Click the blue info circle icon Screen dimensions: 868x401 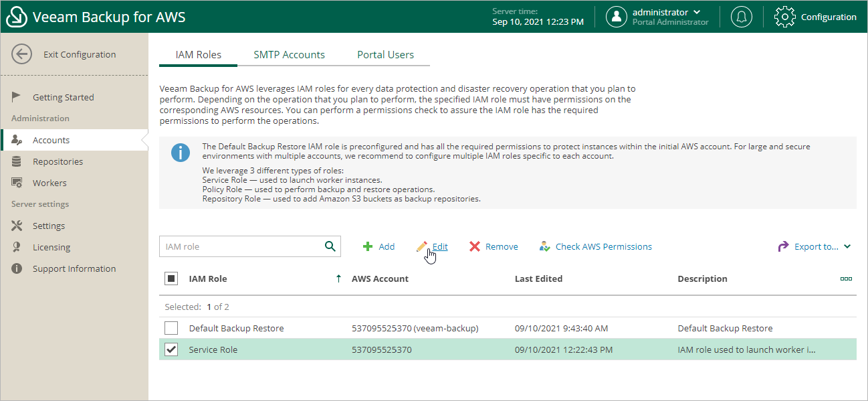(181, 153)
